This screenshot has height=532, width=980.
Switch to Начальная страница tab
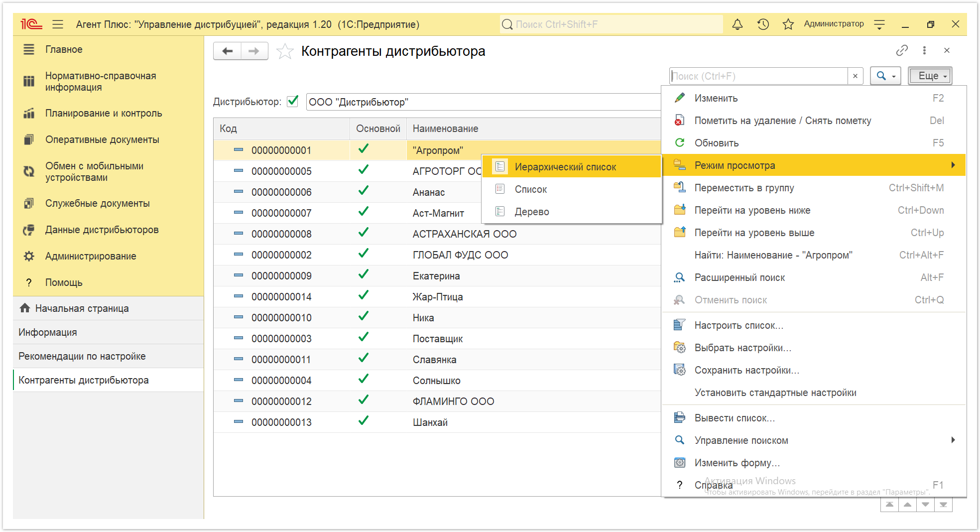click(108, 308)
